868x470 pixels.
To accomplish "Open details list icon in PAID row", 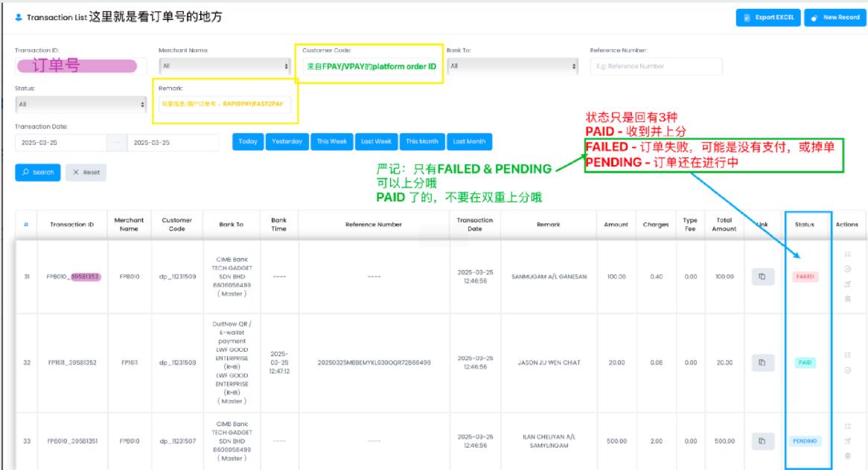I will (x=847, y=355).
